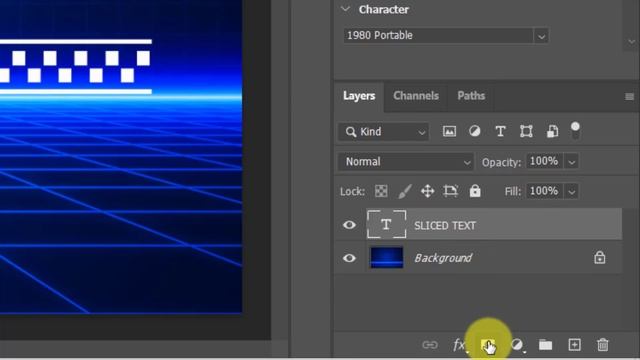Select SLICED TEXT layer type thumbnail

coord(386,224)
